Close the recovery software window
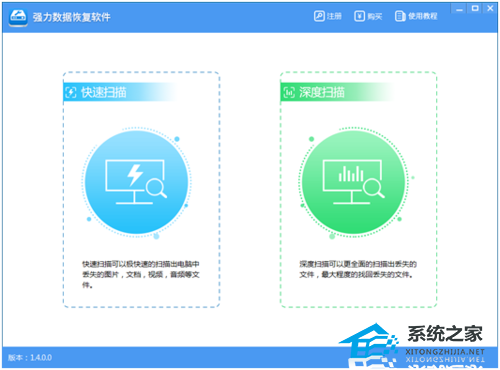 tap(490, 9)
